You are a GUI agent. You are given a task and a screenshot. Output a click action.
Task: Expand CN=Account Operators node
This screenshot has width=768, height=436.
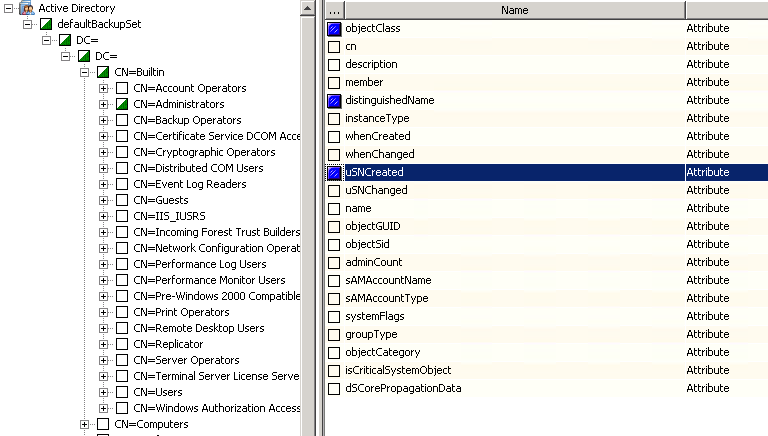click(x=103, y=88)
